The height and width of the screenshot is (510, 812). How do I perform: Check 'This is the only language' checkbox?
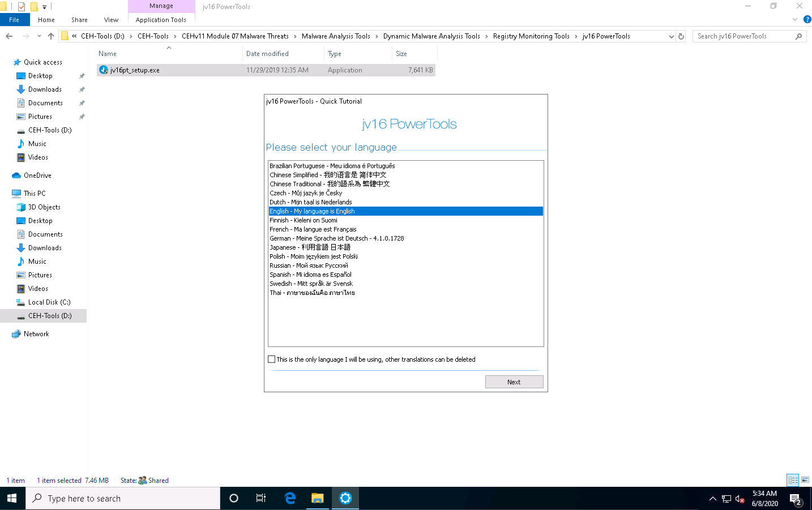point(272,359)
